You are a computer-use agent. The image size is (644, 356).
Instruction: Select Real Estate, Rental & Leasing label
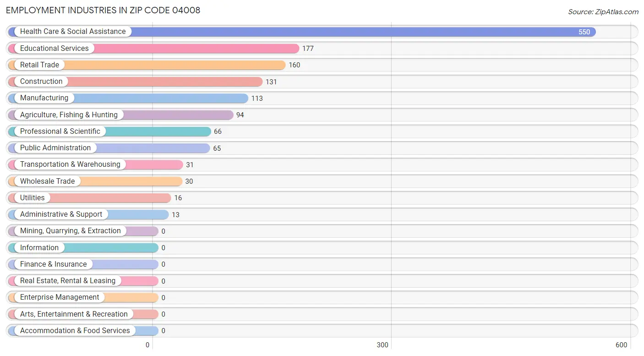68,281
